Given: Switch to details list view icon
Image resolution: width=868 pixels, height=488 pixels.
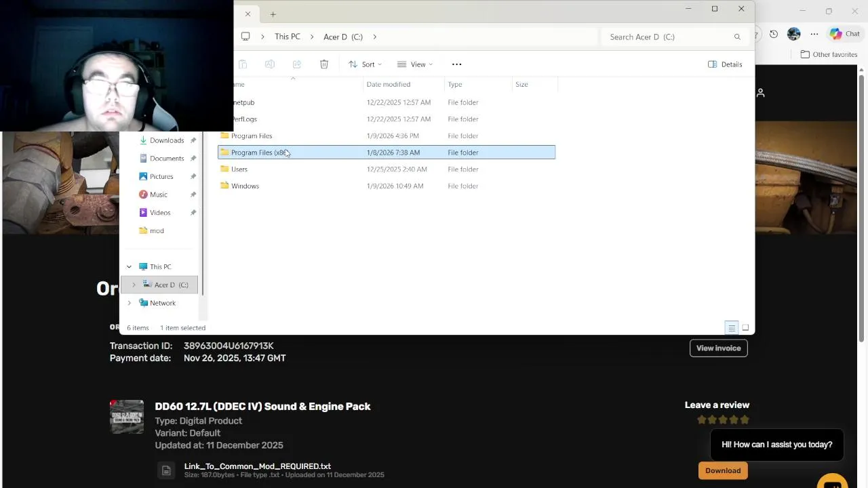Looking at the screenshot, I should point(732,328).
